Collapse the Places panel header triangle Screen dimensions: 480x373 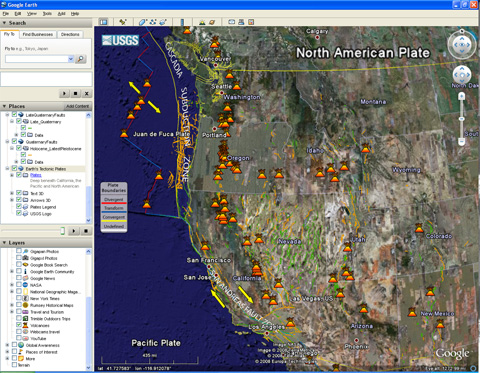(4, 106)
